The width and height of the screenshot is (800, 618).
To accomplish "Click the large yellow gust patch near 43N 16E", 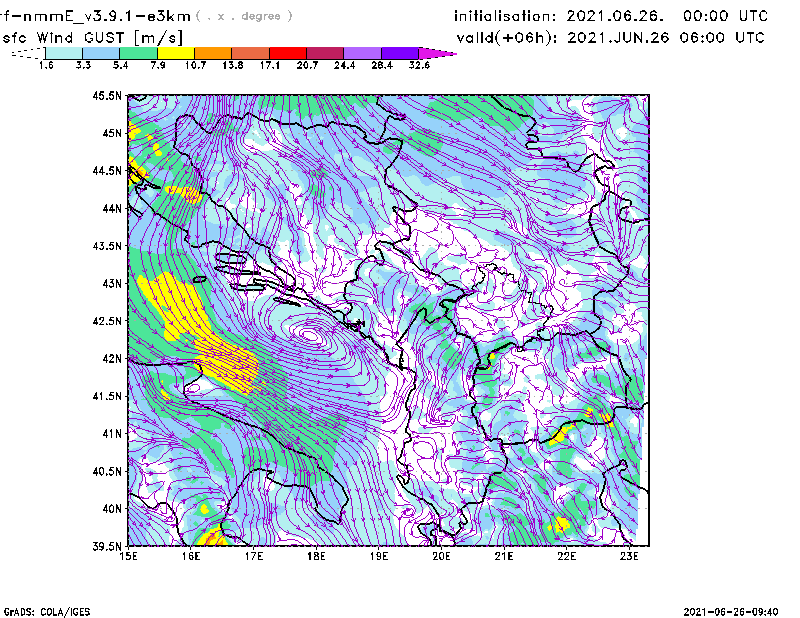I will (176, 305).
